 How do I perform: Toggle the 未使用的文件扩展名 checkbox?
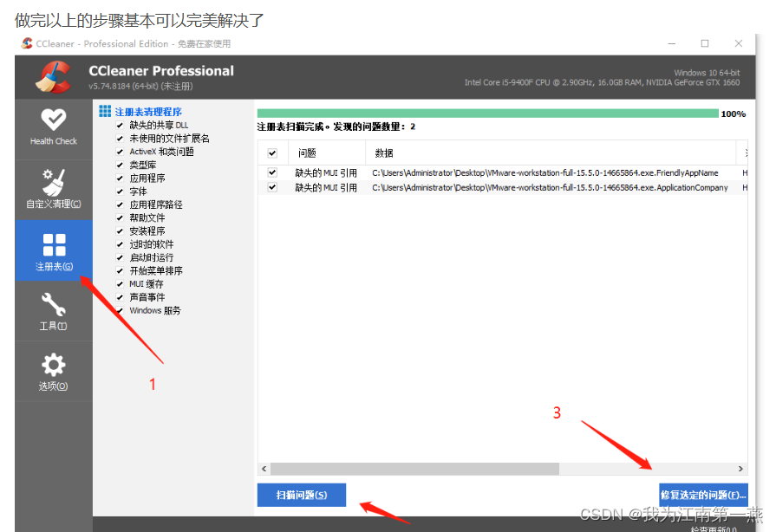(120, 139)
